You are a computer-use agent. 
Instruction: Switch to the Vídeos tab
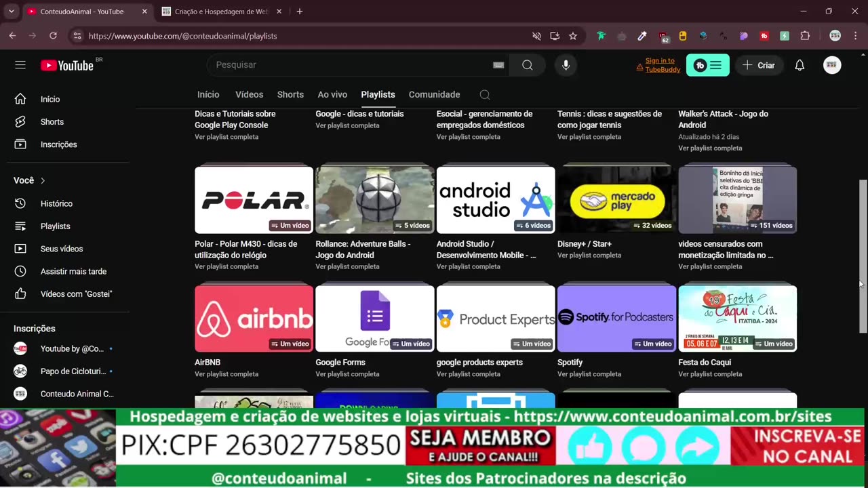point(249,95)
